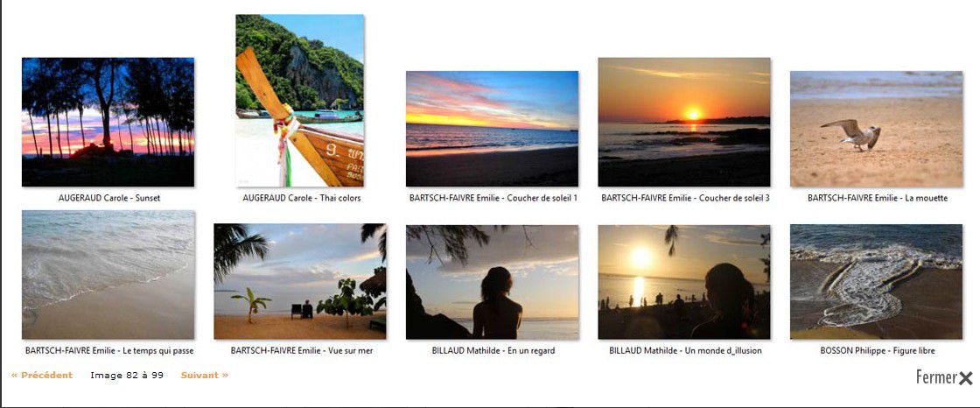
Task: Open the En un regard silhouette photo
Action: (492, 282)
